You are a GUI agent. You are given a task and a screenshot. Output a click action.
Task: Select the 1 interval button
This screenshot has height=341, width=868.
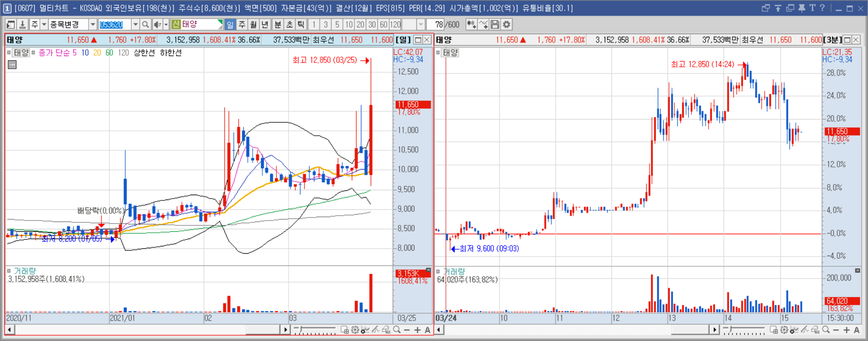314,24
